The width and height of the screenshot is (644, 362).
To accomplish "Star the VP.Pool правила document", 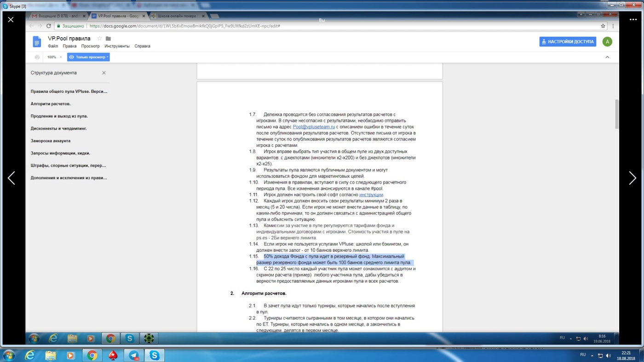I will pyautogui.click(x=99, y=39).
